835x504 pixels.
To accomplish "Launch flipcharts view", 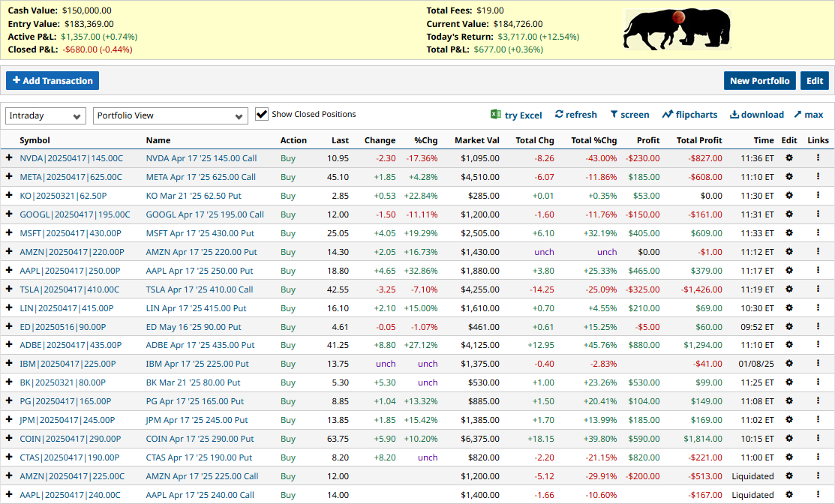I will point(689,115).
